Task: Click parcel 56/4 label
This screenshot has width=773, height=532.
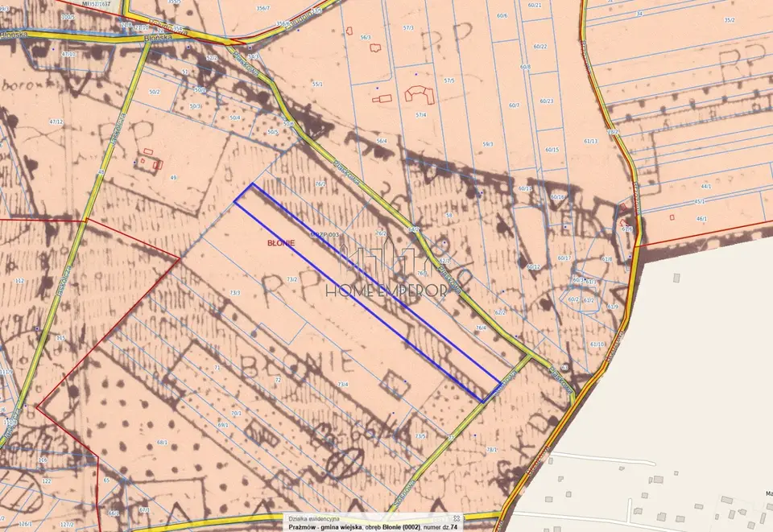Action: coord(382,141)
